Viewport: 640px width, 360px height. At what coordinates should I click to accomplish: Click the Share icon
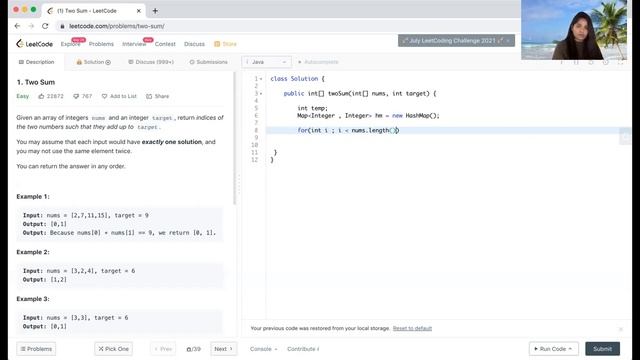click(149, 96)
